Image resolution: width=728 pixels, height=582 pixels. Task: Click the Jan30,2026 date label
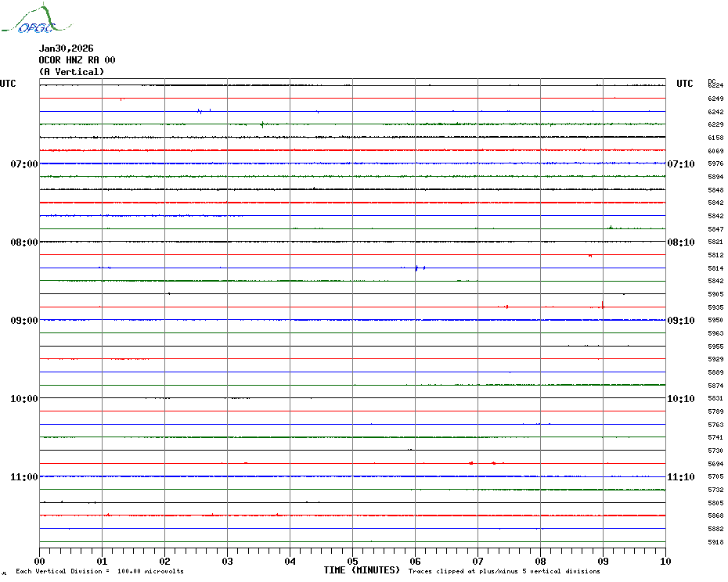click(x=66, y=48)
